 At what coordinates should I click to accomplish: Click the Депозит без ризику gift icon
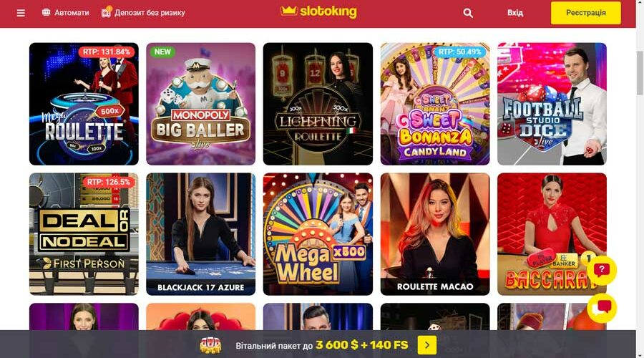coord(107,12)
